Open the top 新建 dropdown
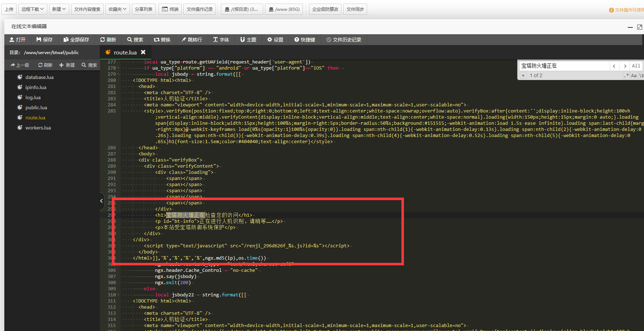This screenshot has height=331, width=644. pos(59,9)
